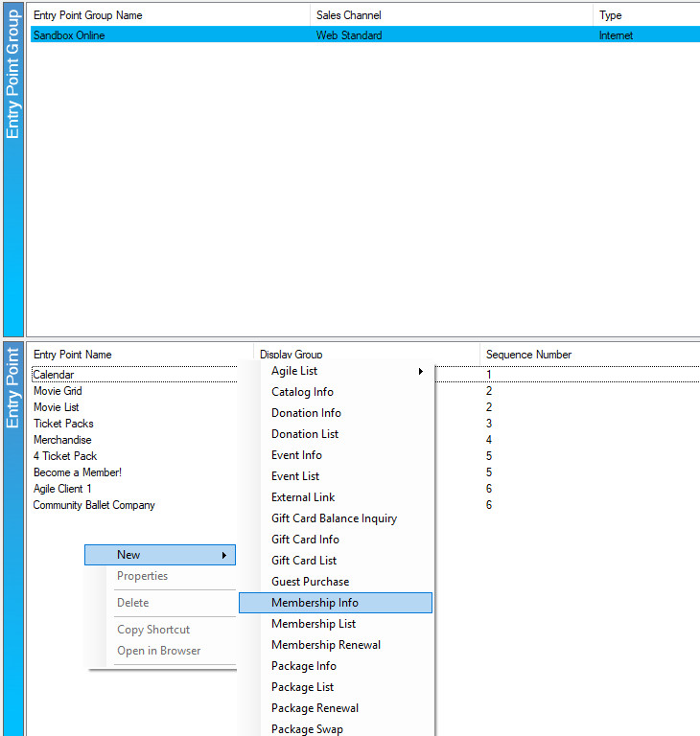Click the Web Standard sales channel cell
This screenshot has height=736, width=700.
point(349,35)
